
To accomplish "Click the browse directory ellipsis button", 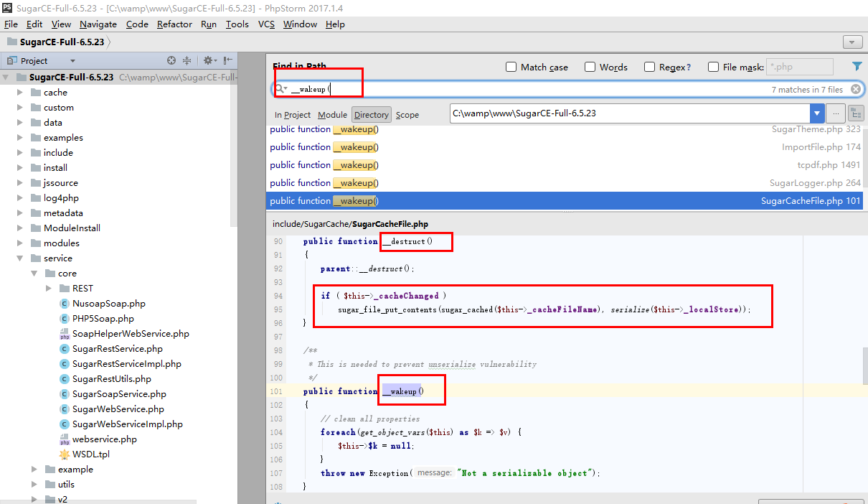I will click(836, 113).
